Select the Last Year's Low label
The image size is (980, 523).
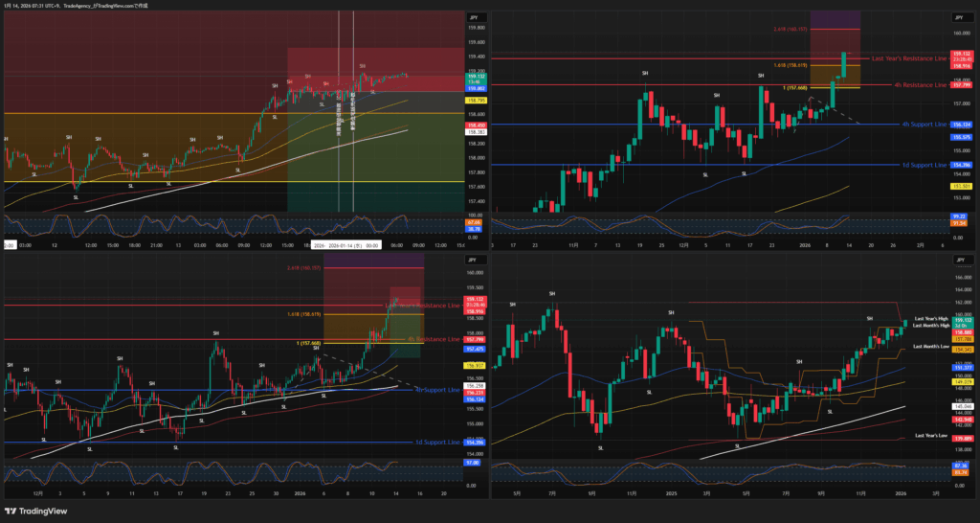click(x=930, y=436)
